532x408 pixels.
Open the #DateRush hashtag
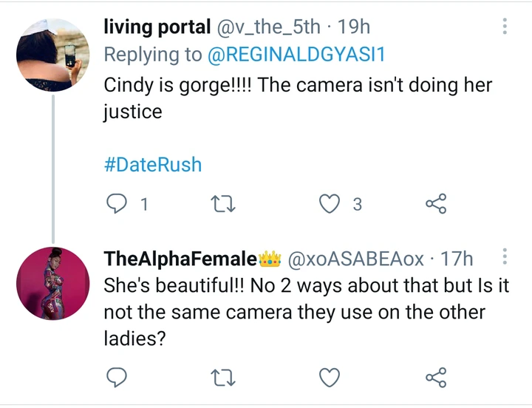pos(152,164)
